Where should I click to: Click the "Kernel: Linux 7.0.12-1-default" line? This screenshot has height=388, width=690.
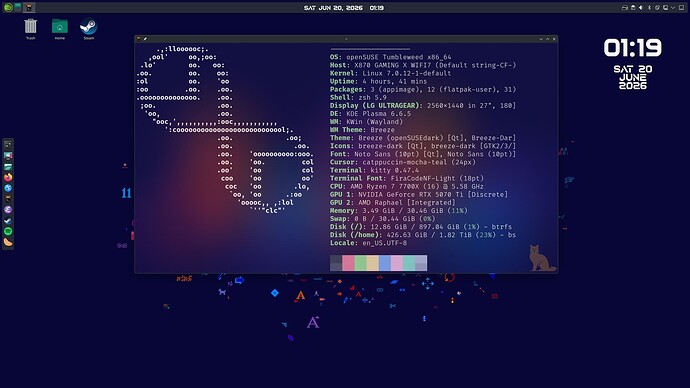coord(390,73)
